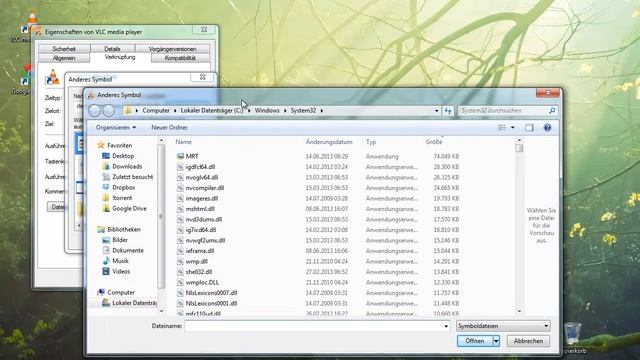Open the Dateiname history dropdown arrow

[x=446, y=326]
